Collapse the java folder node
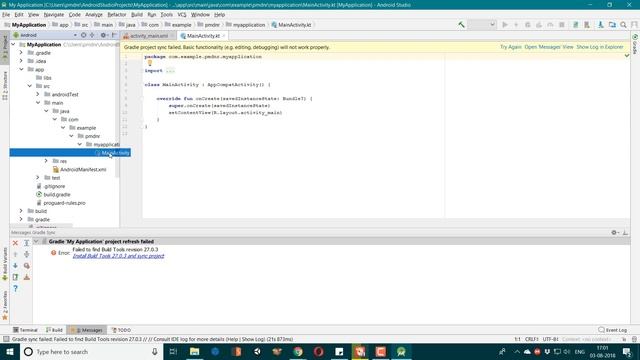The width and height of the screenshot is (640, 360). tap(46, 111)
